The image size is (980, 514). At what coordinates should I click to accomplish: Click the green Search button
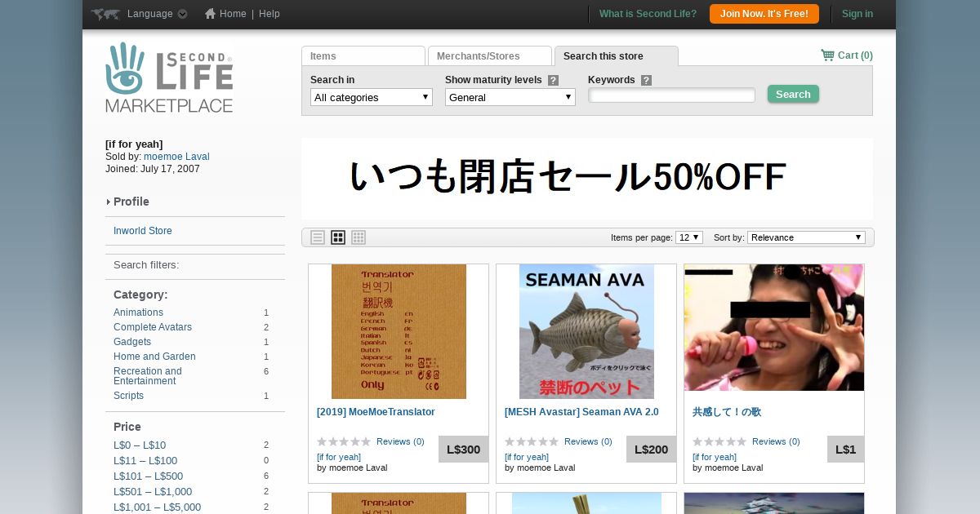tap(793, 94)
